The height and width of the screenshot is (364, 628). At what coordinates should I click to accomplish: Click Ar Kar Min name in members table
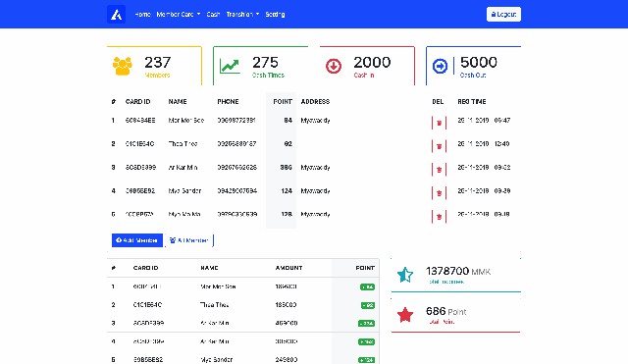click(183, 168)
